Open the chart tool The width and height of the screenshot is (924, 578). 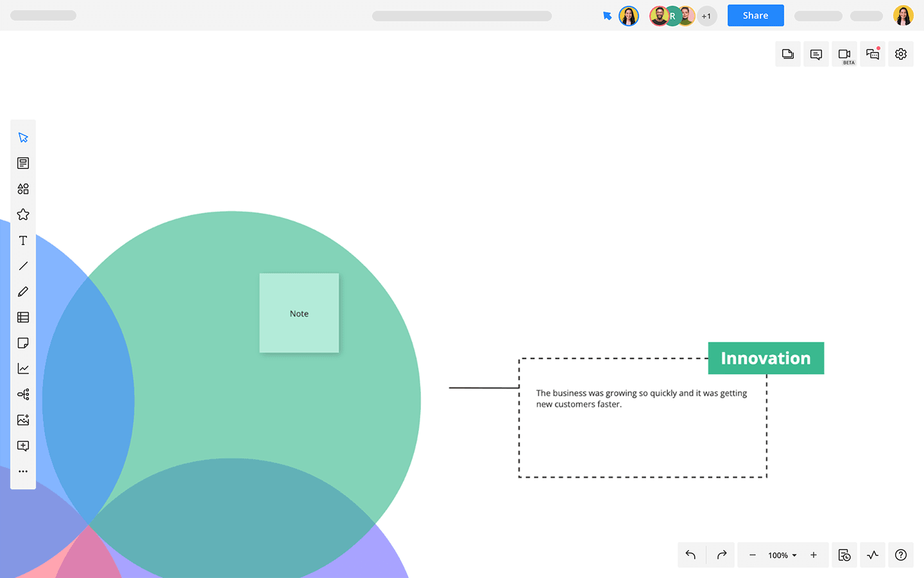(x=23, y=369)
